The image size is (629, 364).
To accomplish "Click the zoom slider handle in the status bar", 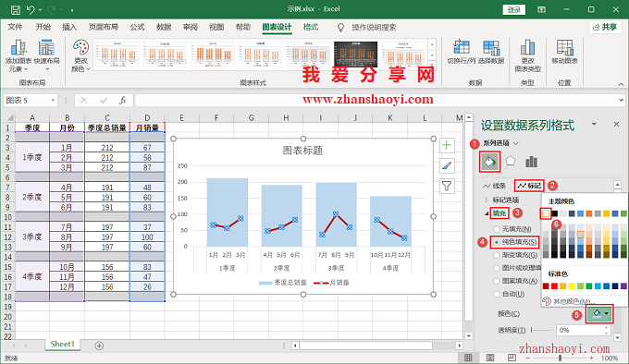I will click(x=560, y=358).
